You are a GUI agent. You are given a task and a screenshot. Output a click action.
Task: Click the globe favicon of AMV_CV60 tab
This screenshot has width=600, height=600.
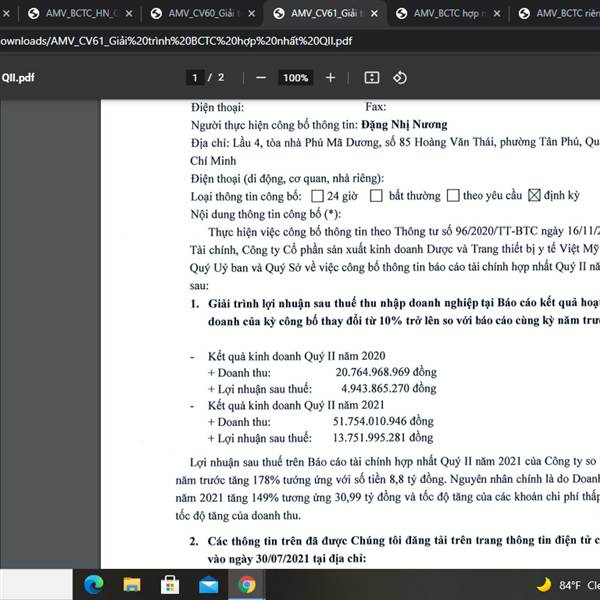[x=156, y=13]
